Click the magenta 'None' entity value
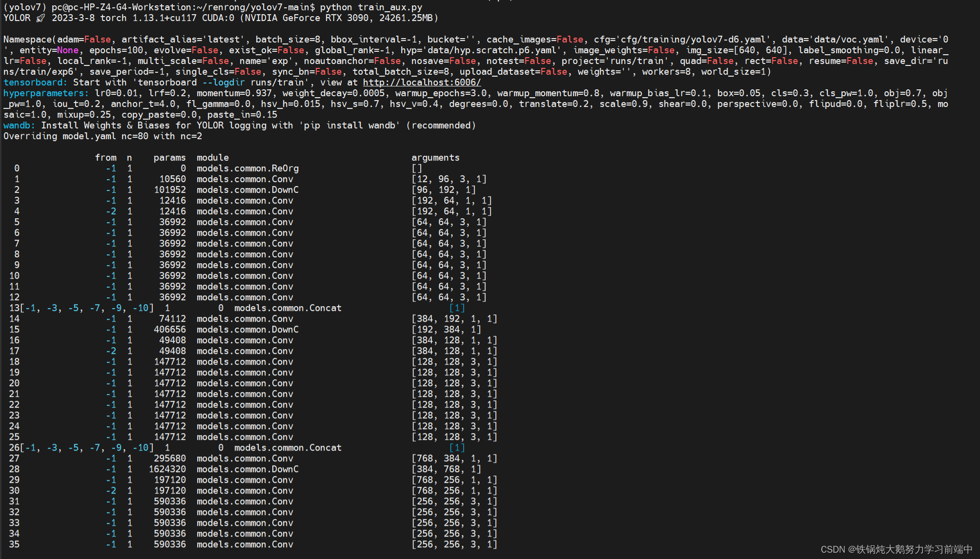 [67, 50]
